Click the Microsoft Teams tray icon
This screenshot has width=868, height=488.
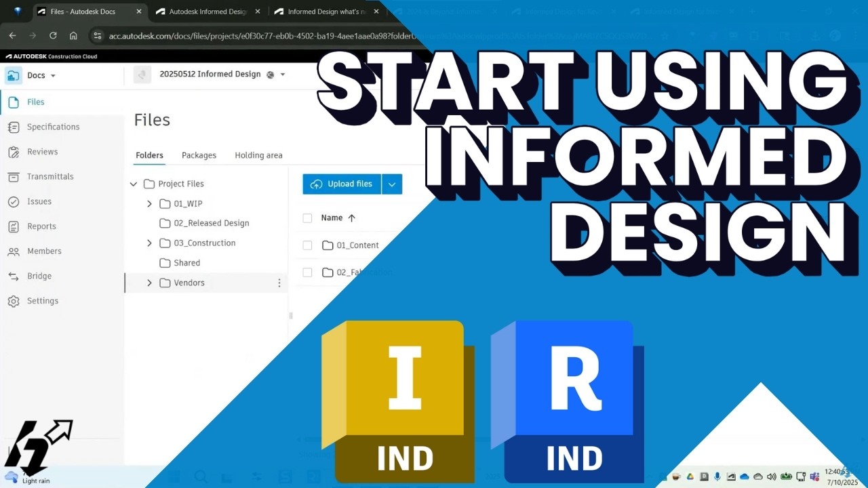[814, 477]
